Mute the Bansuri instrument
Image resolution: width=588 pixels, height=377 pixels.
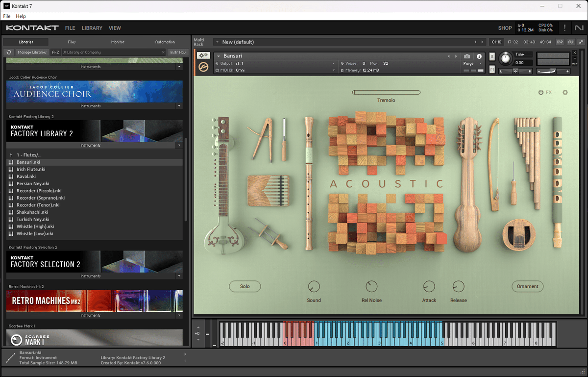pyautogui.click(x=492, y=70)
